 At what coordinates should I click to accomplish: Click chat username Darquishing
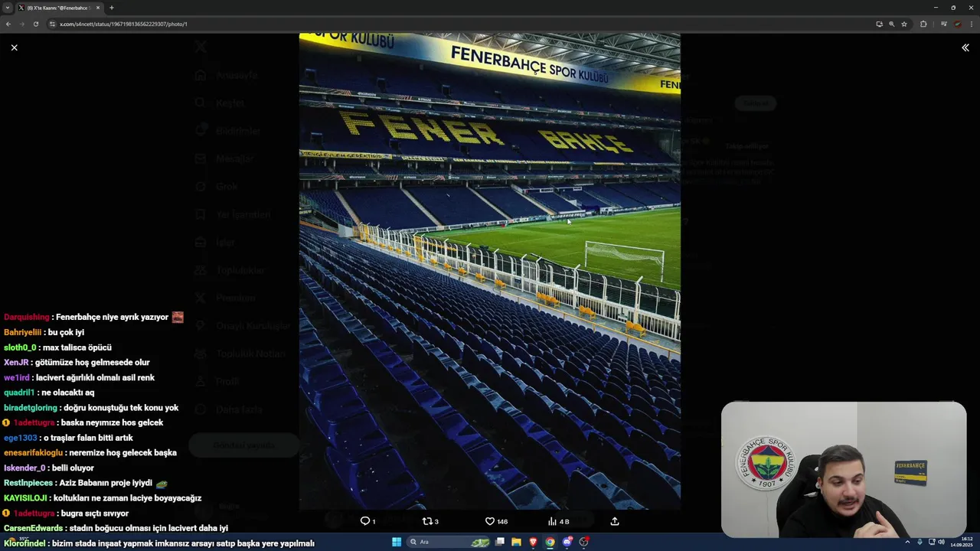(27, 317)
